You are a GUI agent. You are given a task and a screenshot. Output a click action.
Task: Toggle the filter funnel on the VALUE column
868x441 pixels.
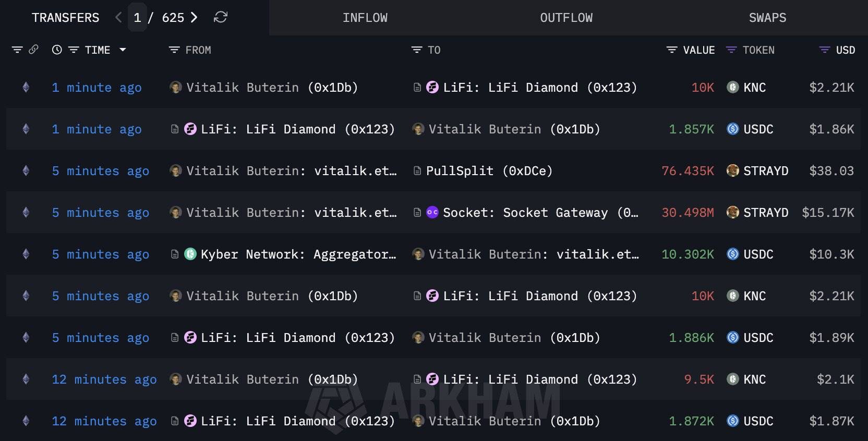point(670,50)
